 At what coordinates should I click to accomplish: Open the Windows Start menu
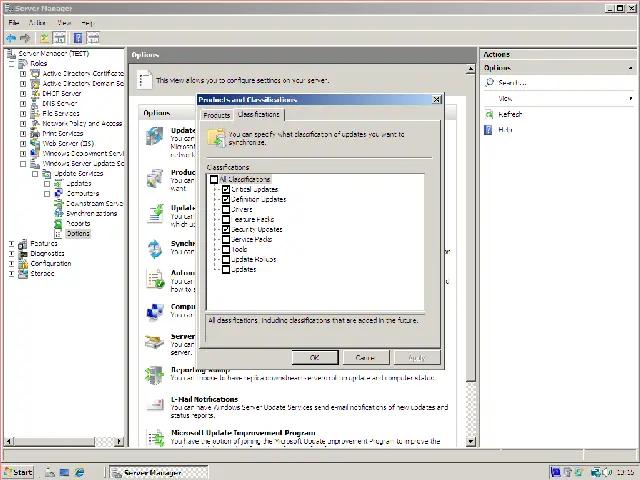pyautogui.click(x=18, y=472)
